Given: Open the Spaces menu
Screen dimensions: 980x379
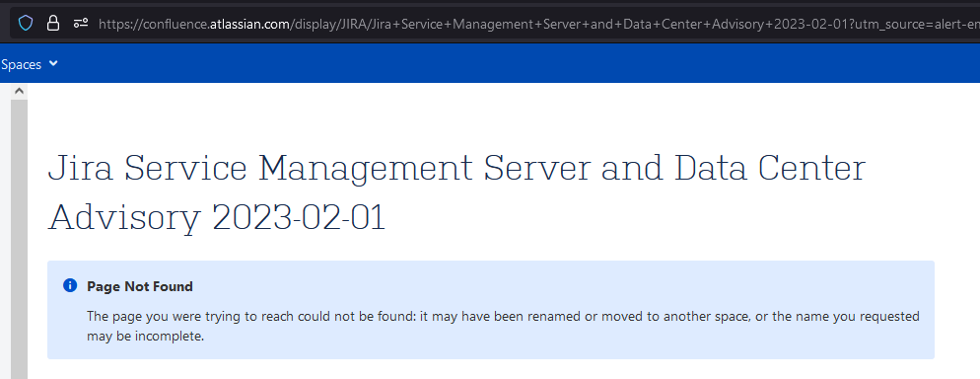Looking at the screenshot, I should (29, 64).
